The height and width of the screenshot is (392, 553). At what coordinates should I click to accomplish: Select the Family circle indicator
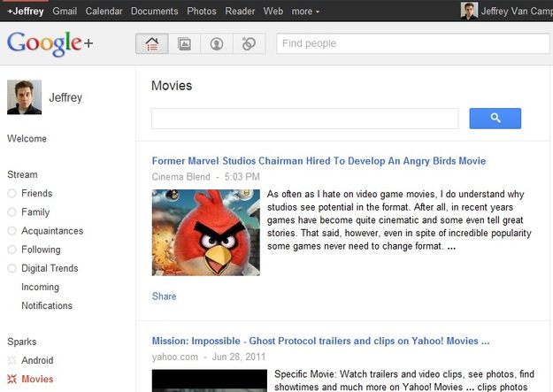[x=12, y=212]
